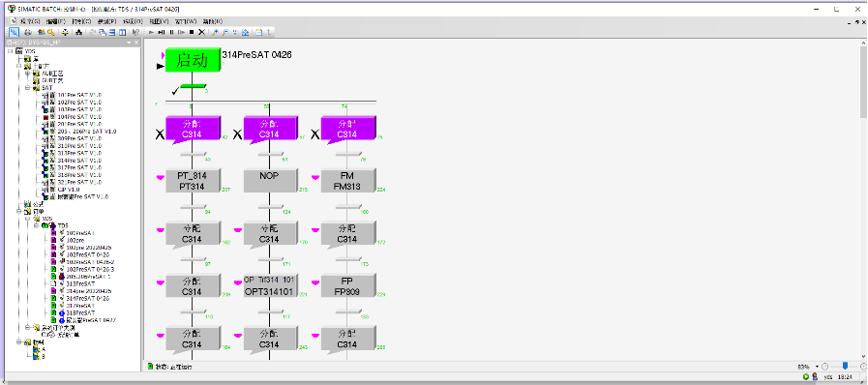The image size is (868, 385).
Task: Open the project panel dropdown arrow
Action: point(129,43)
